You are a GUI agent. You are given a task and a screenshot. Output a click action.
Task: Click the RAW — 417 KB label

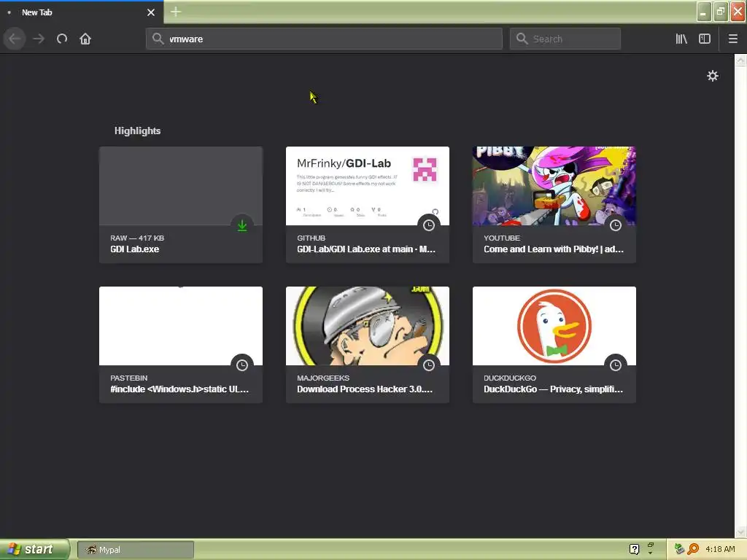click(137, 238)
